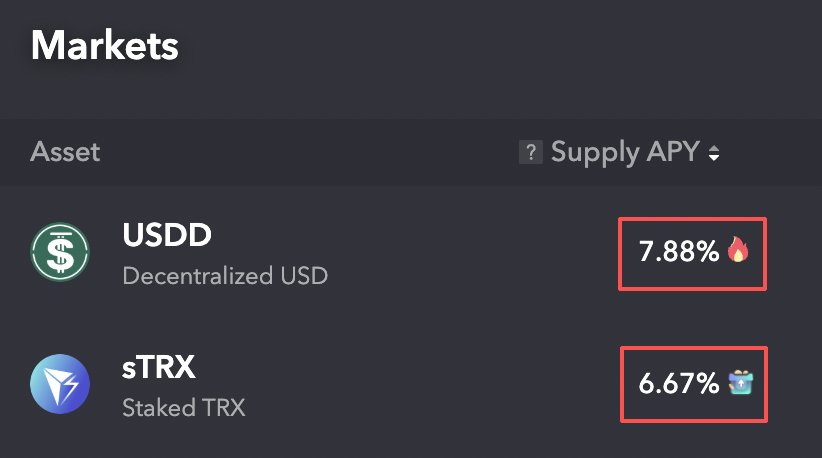
Task: Toggle the Supply APY sort arrows
Action: [x=714, y=154]
